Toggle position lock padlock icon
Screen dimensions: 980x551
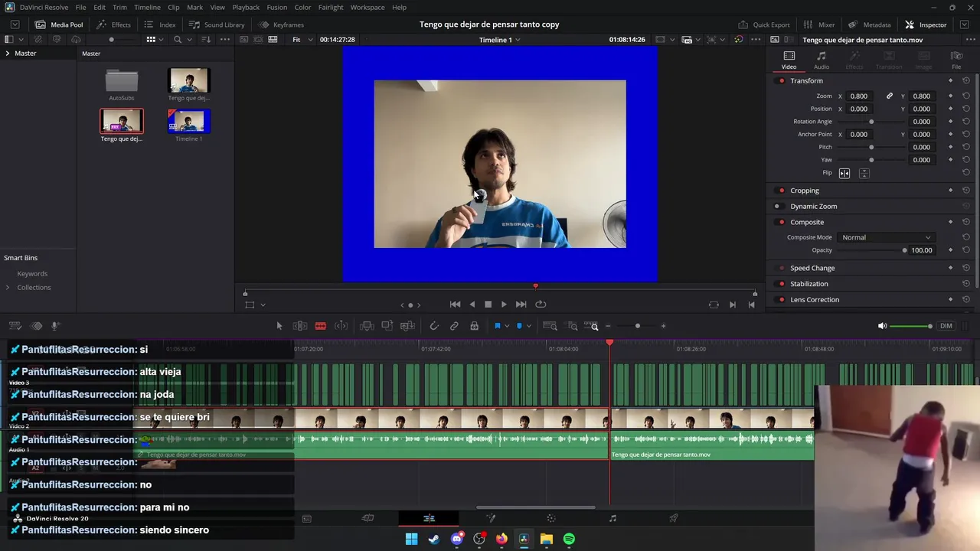(475, 326)
